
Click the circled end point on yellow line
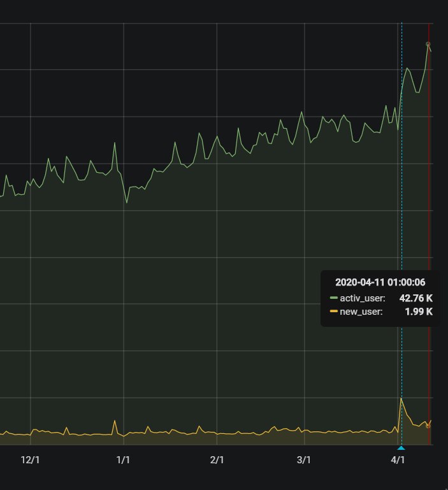pyautogui.click(x=428, y=426)
